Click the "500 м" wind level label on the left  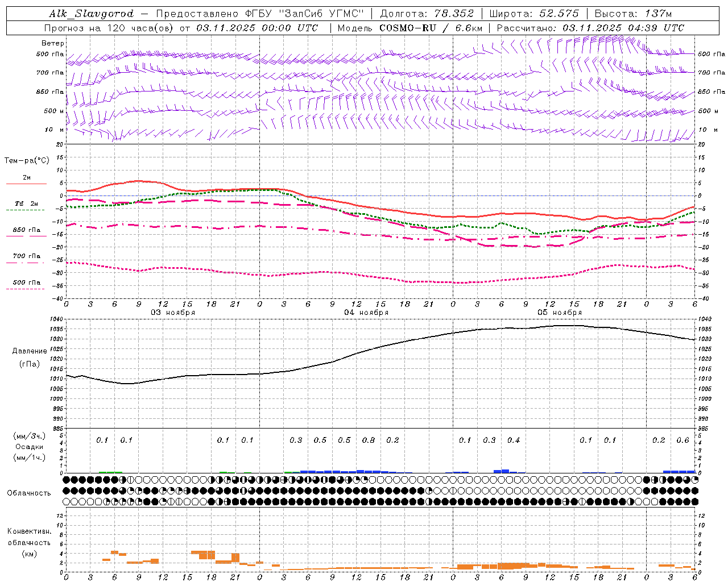[x=54, y=111]
